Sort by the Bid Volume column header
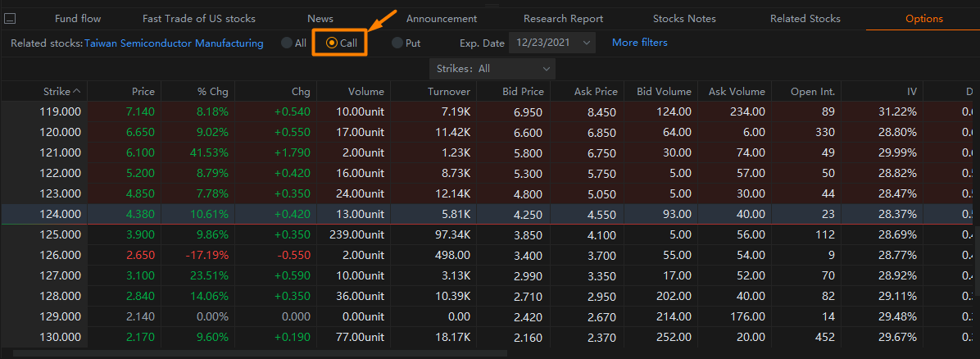 point(665,91)
